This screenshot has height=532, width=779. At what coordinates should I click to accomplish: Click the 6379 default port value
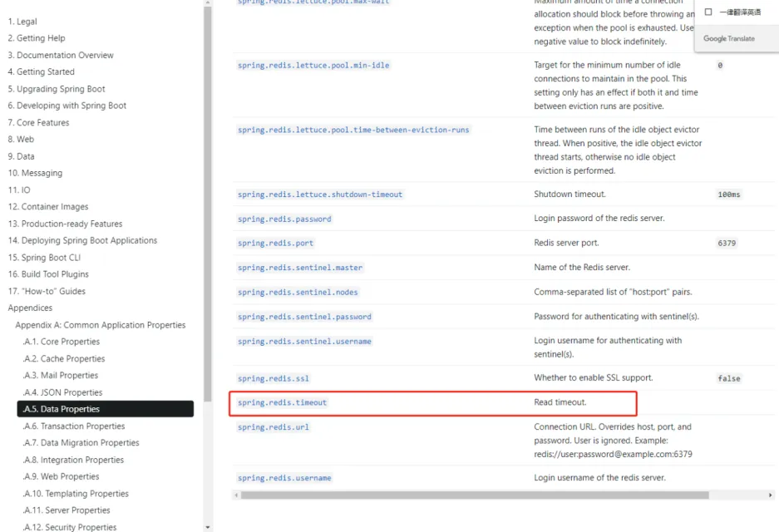click(727, 244)
